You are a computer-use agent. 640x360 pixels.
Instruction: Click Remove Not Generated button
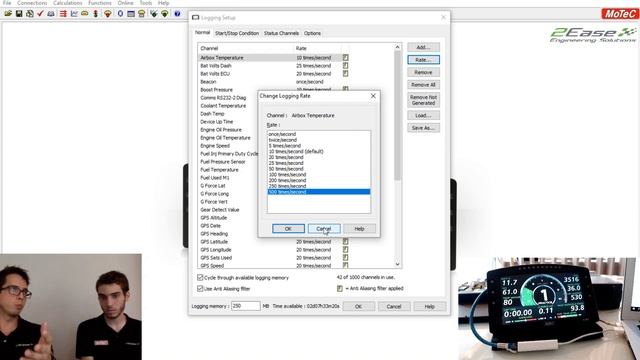[x=423, y=100]
